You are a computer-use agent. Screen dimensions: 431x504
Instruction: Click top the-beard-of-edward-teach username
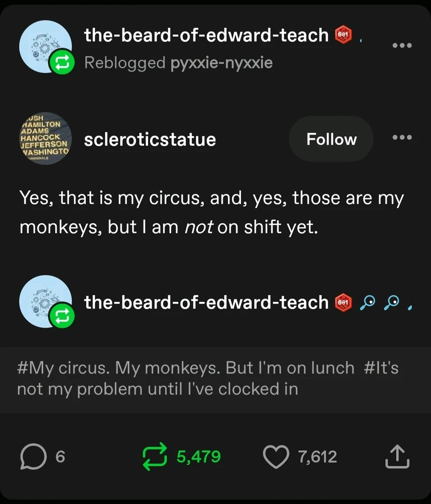click(206, 35)
